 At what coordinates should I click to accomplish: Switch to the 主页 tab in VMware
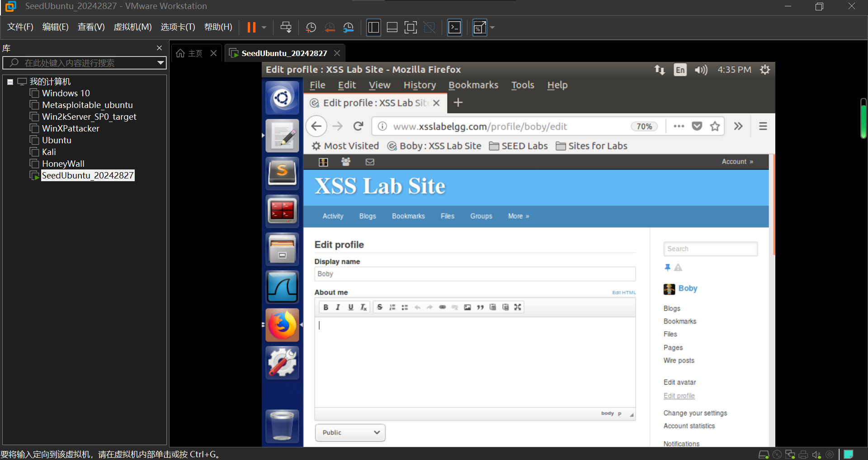click(196, 53)
